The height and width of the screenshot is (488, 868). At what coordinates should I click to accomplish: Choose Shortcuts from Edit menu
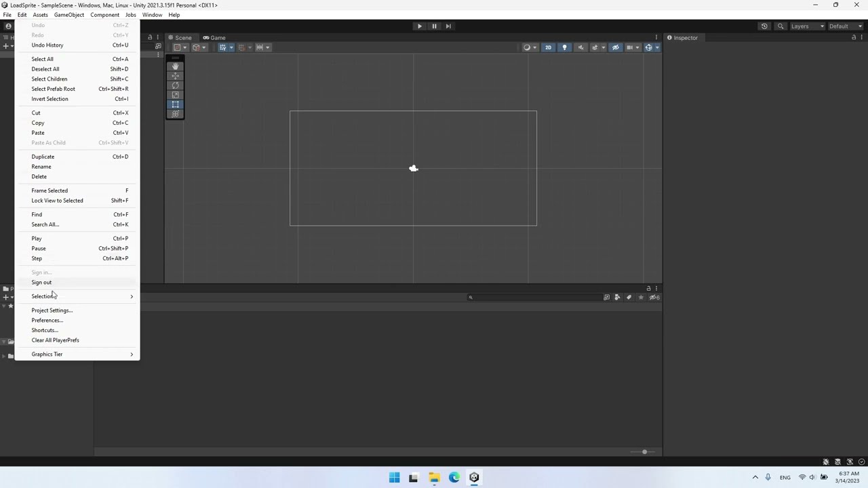coord(77,331)
